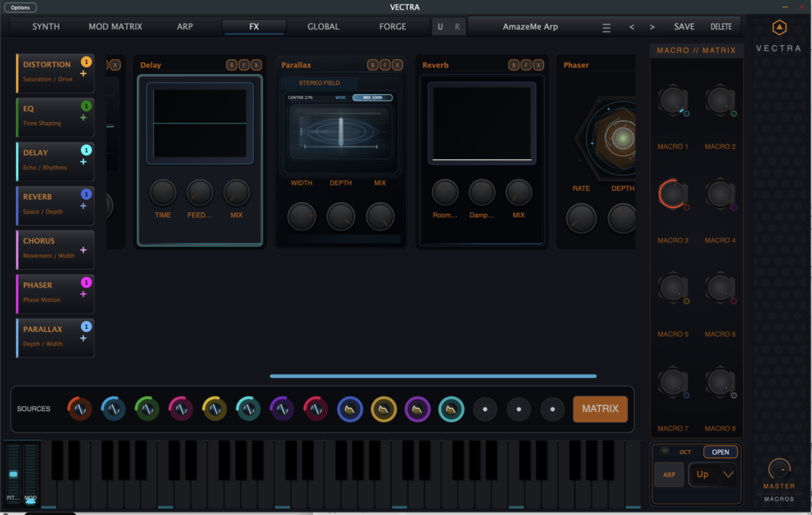
Task: Click the OPEN button in the arp panel
Action: [720, 452]
